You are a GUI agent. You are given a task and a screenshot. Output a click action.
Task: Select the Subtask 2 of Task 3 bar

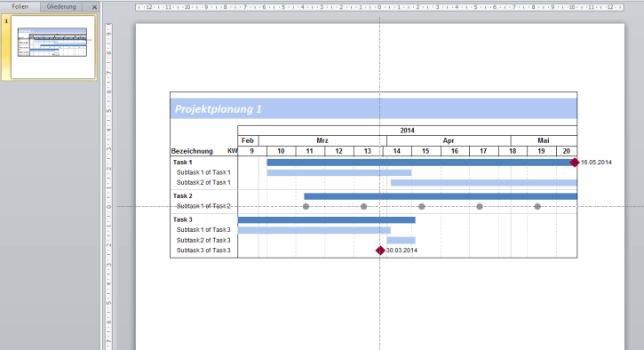click(401, 241)
